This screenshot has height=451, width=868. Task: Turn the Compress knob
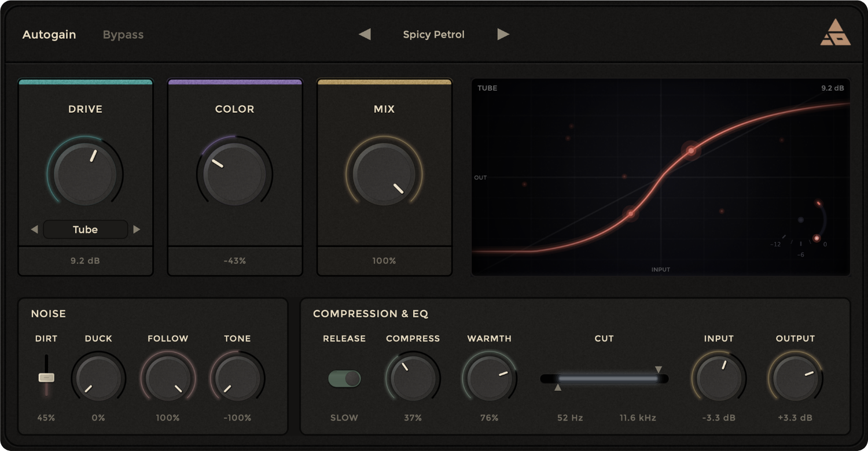pyautogui.click(x=413, y=378)
